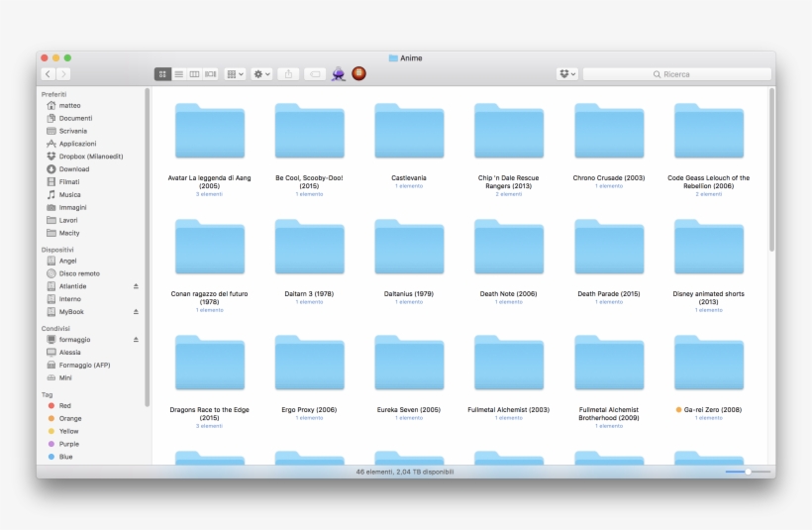Select Chrono Crusade (2003) folder
This screenshot has height=530, width=812.
(609, 131)
